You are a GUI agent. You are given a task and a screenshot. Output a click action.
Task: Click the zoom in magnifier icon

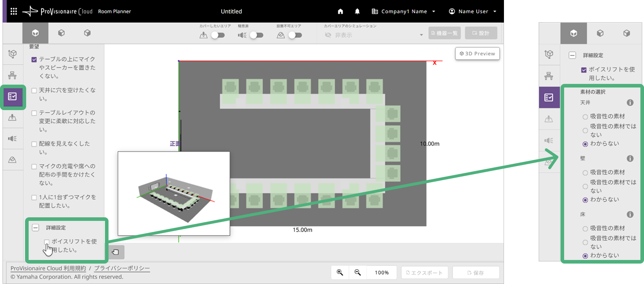[x=340, y=273]
